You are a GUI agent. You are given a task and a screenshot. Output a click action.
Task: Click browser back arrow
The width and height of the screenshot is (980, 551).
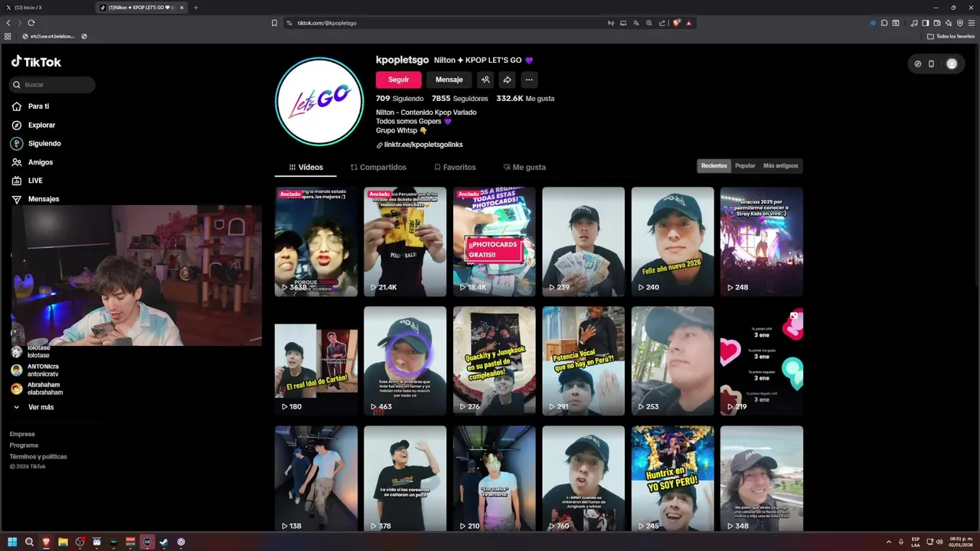click(x=8, y=23)
